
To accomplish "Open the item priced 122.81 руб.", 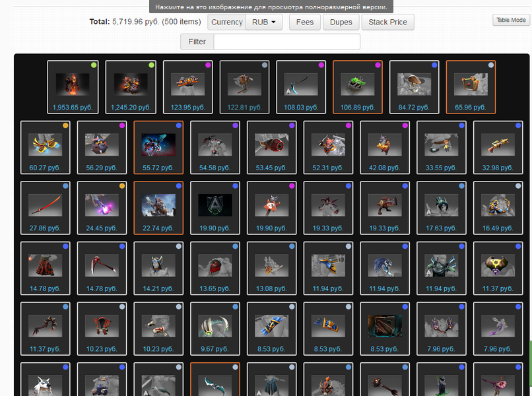I will [245, 87].
